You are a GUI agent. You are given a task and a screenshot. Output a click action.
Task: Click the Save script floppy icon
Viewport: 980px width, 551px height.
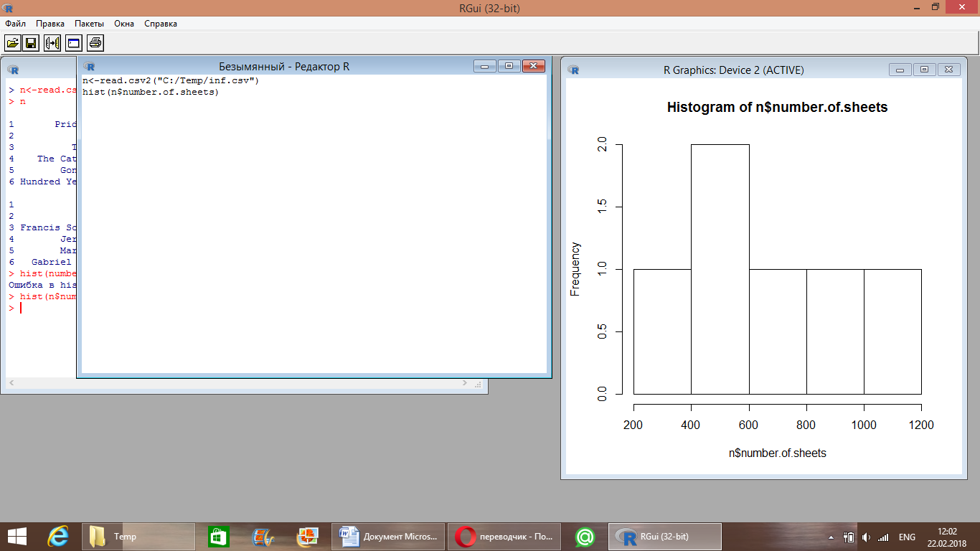pyautogui.click(x=31, y=43)
